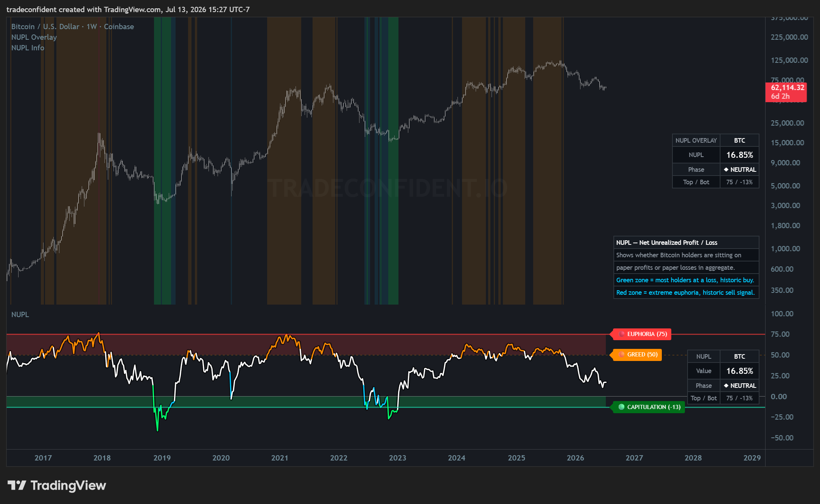Click the 75 / -13% cell in the overlay table
The width and height of the screenshot is (820, 504).
pos(739,182)
